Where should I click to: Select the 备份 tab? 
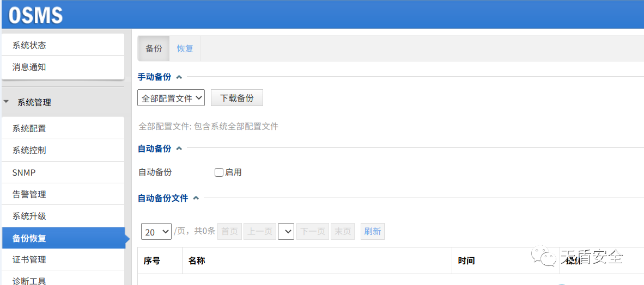[x=154, y=48]
